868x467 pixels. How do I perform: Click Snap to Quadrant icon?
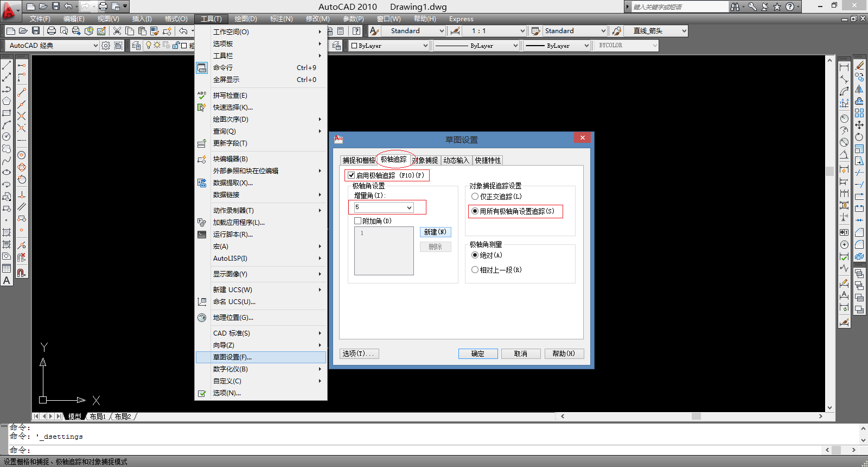22,167
